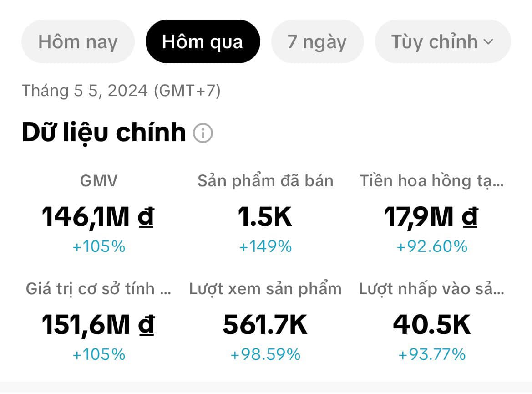Image resolution: width=532 pixels, height=394 pixels.
Task: Tap the 17,9M ₫ commission value
Action: [431, 217]
